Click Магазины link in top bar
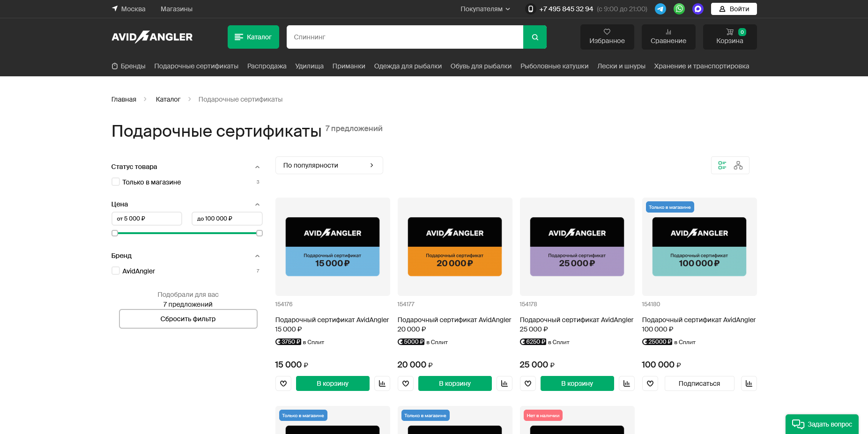This screenshot has width=868, height=434. [176, 9]
